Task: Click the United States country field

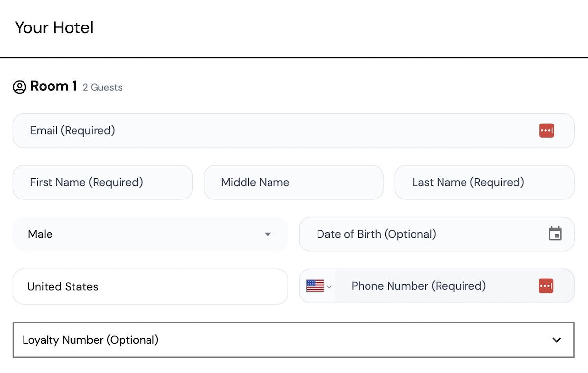Action: pyautogui.click(x=150, y=287)
